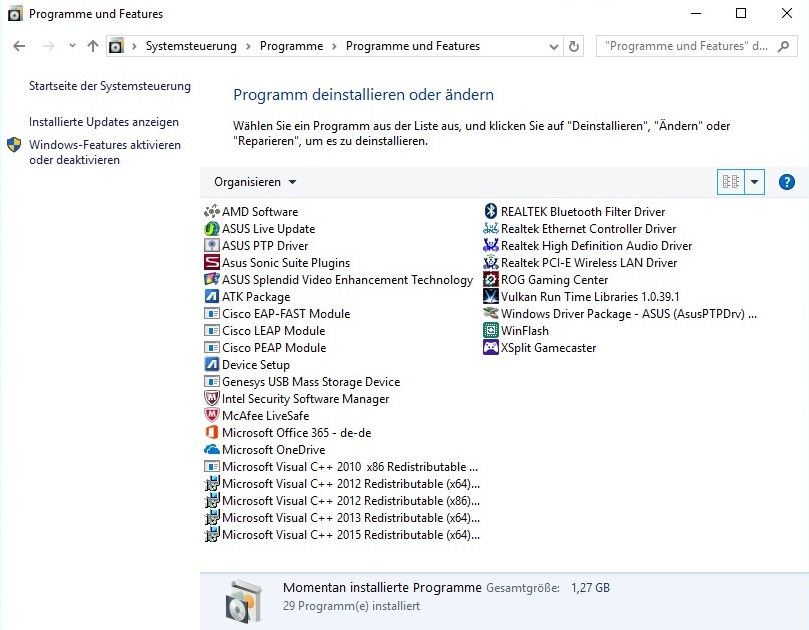
Task: Click the ASUS Live Update globe icon
Action: click(212, 229)
